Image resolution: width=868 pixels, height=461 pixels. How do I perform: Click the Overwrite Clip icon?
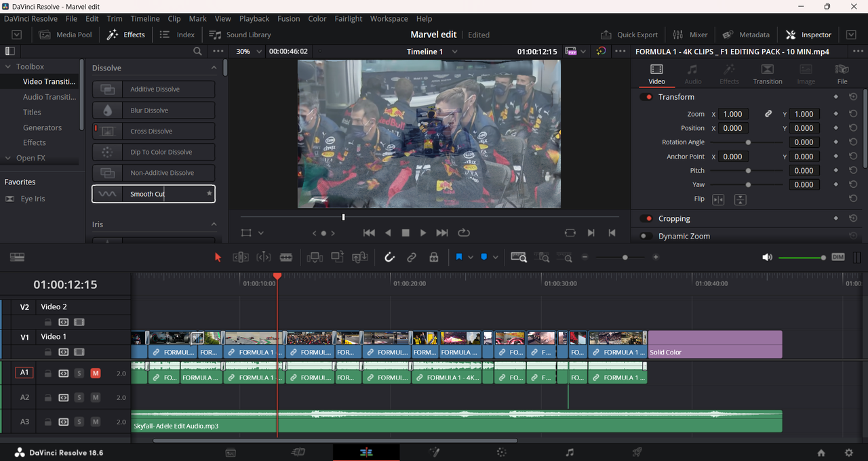tap(337, 258)
